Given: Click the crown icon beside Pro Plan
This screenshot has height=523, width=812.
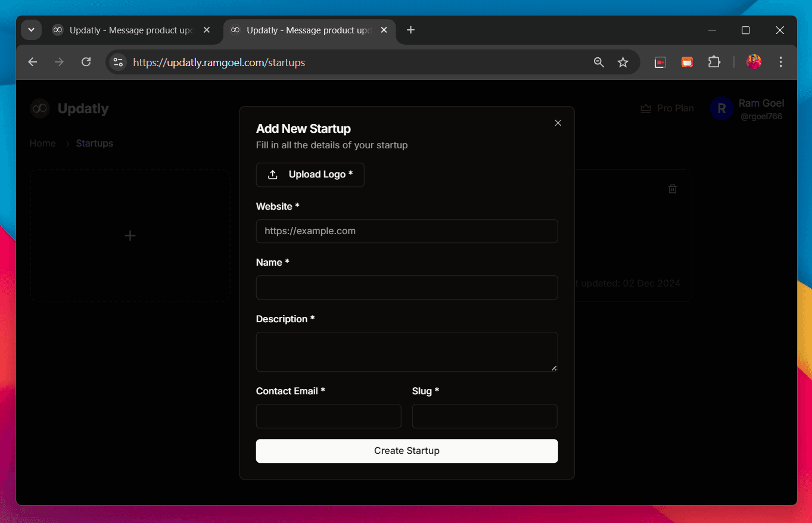Looking at the screenshot, I should pos(646,108).
